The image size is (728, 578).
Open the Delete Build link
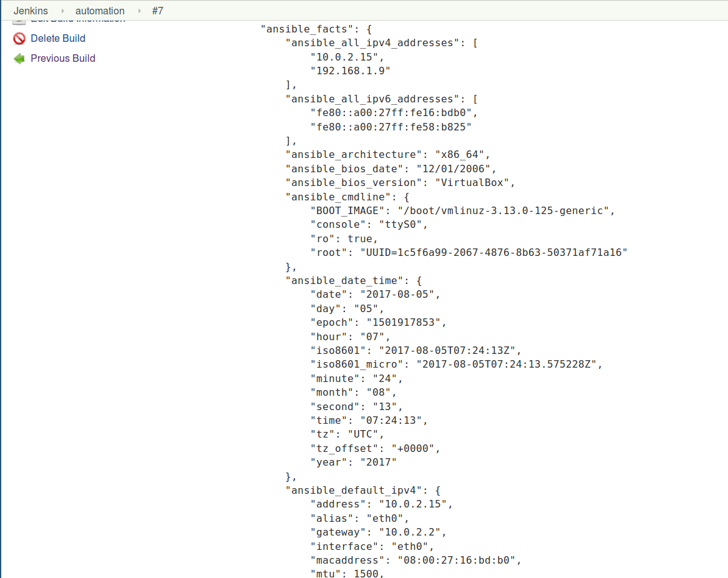[58, 39]
